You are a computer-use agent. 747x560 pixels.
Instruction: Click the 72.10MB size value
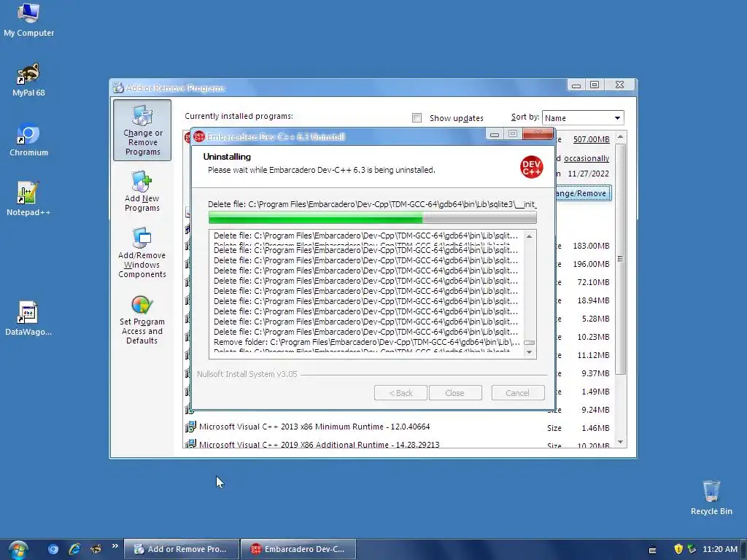594,282
